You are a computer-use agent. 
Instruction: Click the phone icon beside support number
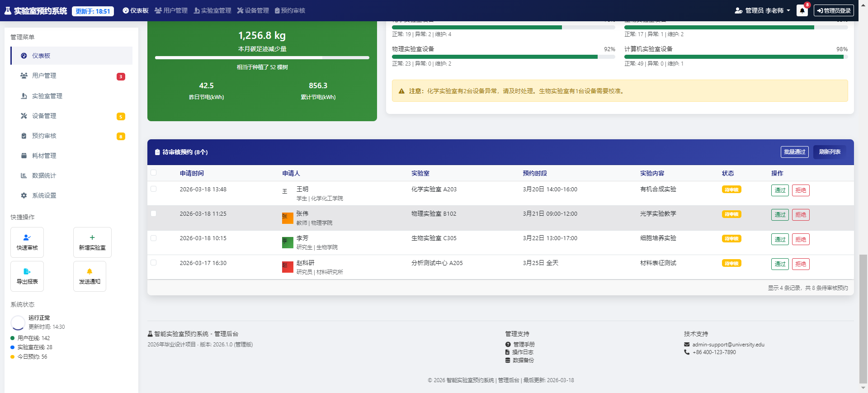(x=687, y=352)
